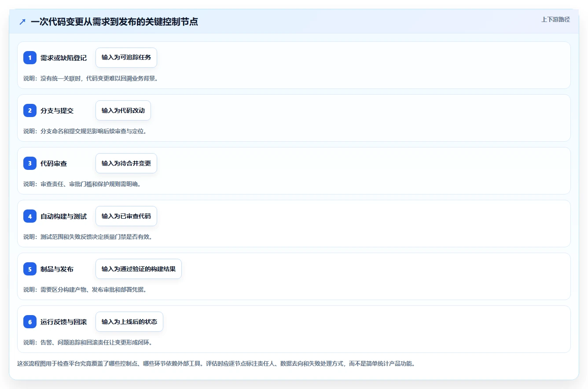Click the note 没有统一关联时，代码变更难以回溯业务背景
This screenshot has width=588, height=389.
pyautogui.click(x=91, y=78)
